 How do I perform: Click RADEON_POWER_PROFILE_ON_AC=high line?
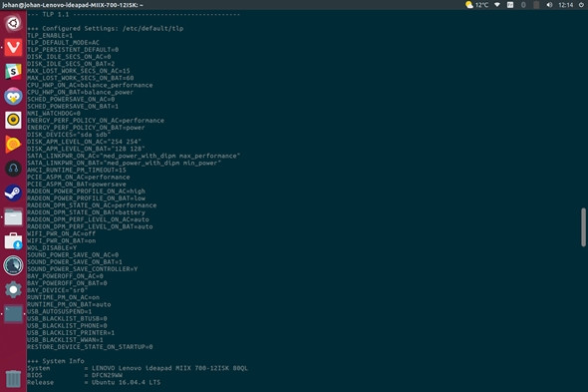tap(87, 192)
